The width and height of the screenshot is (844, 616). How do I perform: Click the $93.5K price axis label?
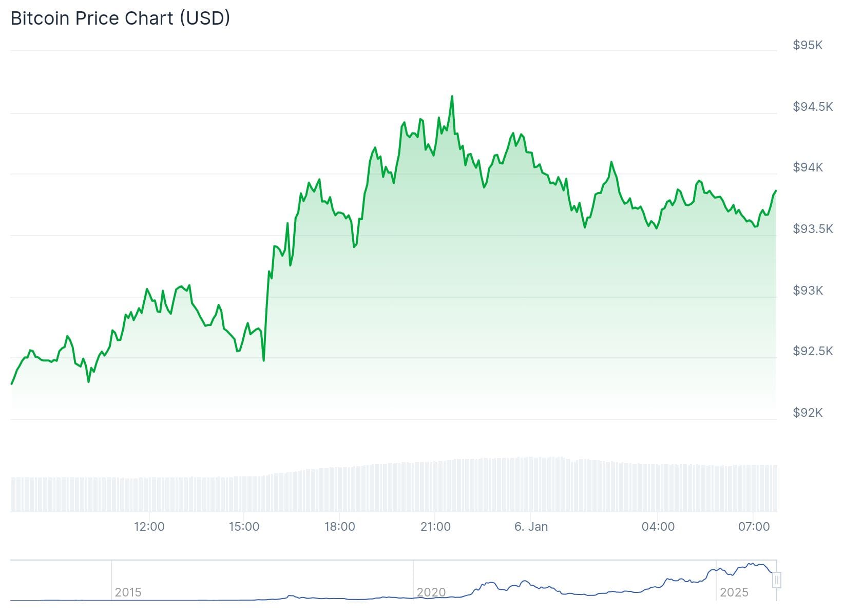point(813,229)
